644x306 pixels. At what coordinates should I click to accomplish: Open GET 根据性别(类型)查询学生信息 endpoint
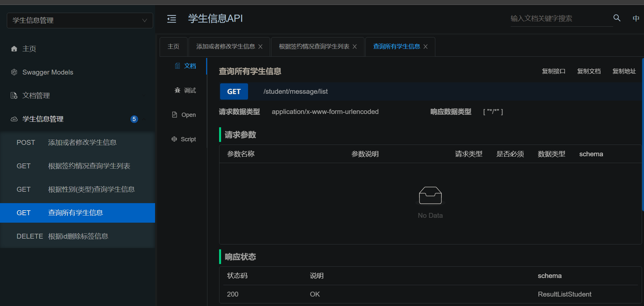tap(77, 189)
